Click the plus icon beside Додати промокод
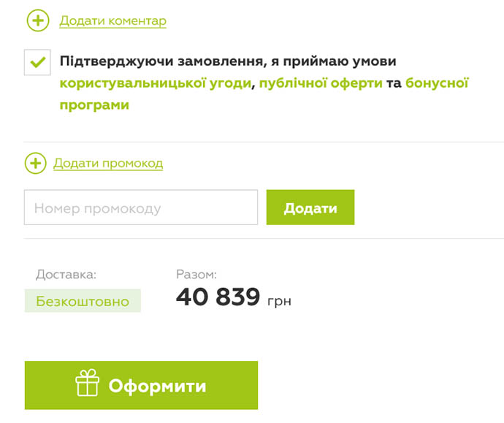Screen dimensions: 504x423 (36, 164)
